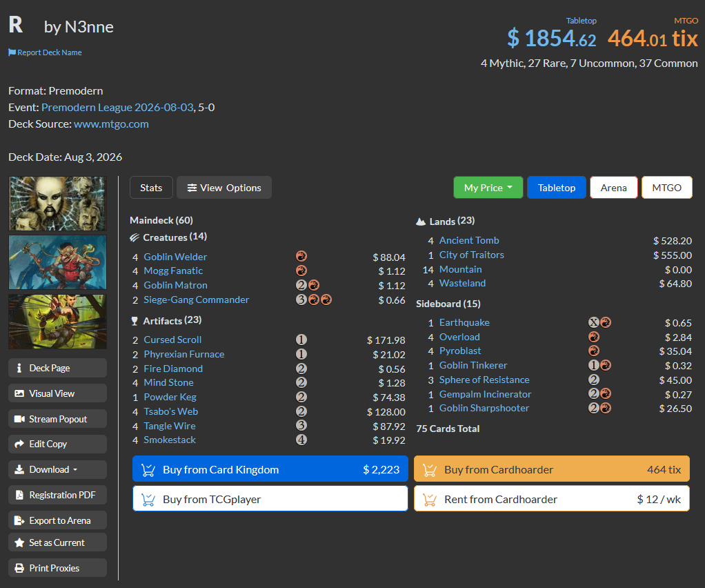Image resolution: width=705 pixels, height=588 pixels.
Task: Click the Report Deck Name link text
Action: pos(50,52)
